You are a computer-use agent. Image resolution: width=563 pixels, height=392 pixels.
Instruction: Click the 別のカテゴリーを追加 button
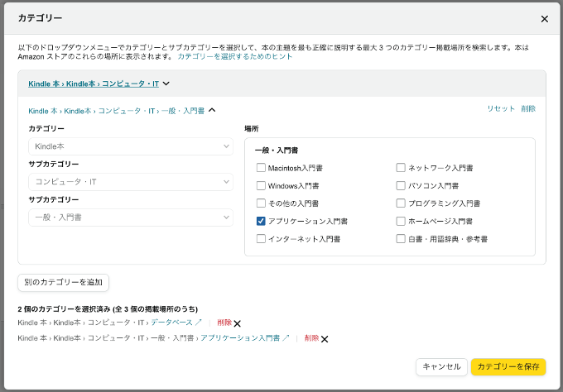[63, 283]
